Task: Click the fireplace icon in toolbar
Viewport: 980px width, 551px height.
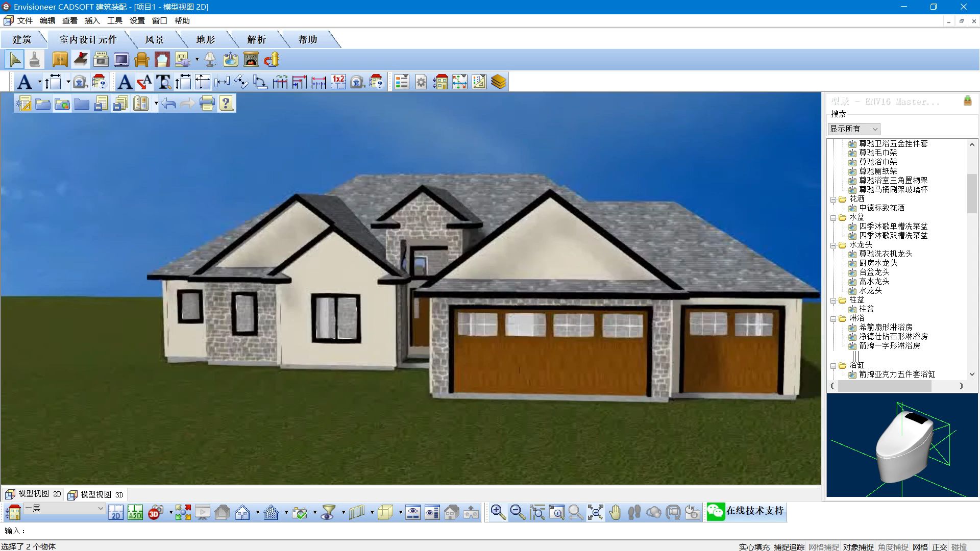Action: click(251, 60)
